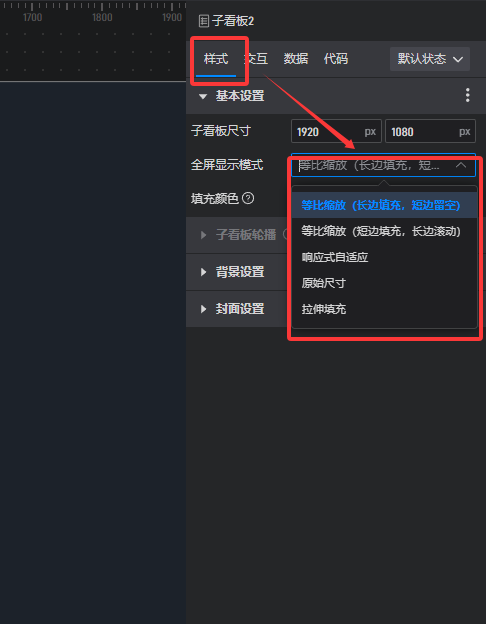Open the 默认状态 dropdown

pyautogui.click(x=430, y=59)
